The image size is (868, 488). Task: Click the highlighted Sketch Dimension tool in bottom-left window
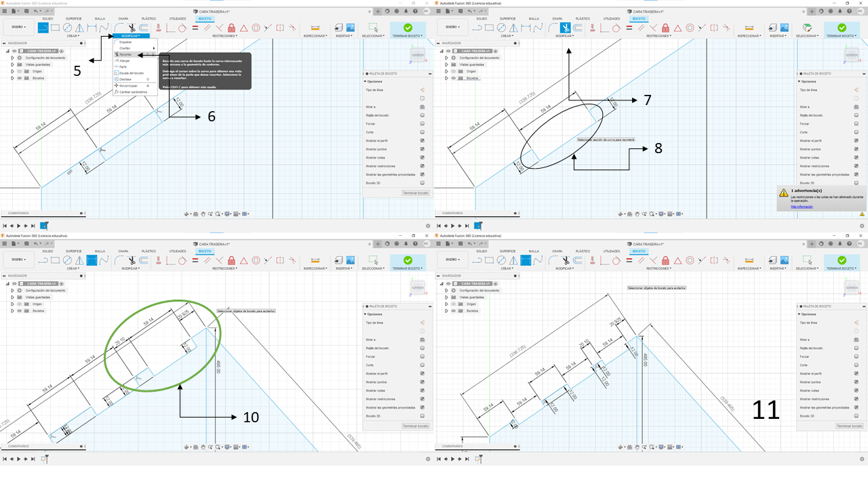91,260
